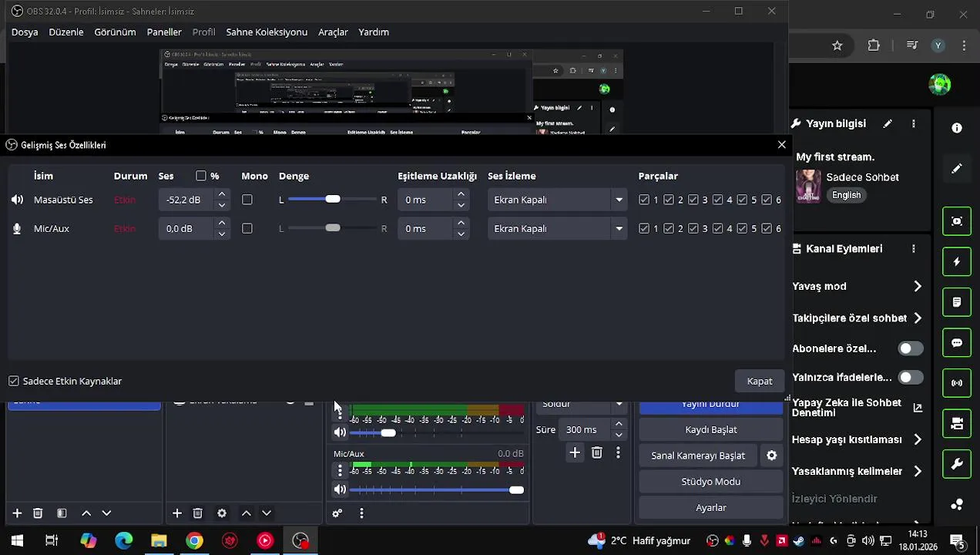Increase Masaüstü Ses volume dB stepper

pos(222,194)
